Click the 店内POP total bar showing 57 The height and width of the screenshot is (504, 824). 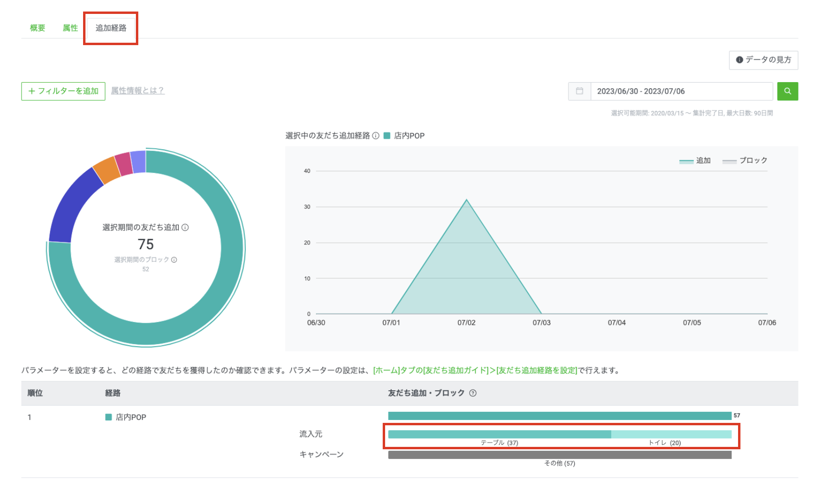point(560,416)
